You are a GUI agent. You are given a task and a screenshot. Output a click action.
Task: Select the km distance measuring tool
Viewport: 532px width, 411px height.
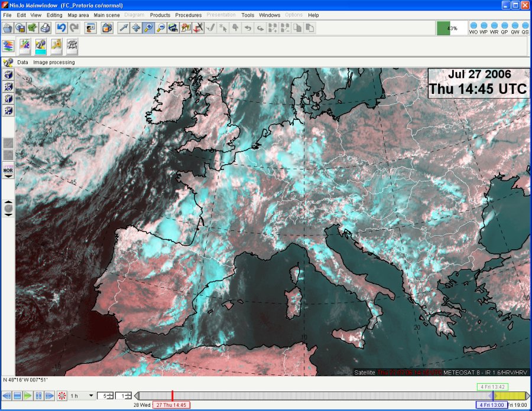(x=173, y=28)
